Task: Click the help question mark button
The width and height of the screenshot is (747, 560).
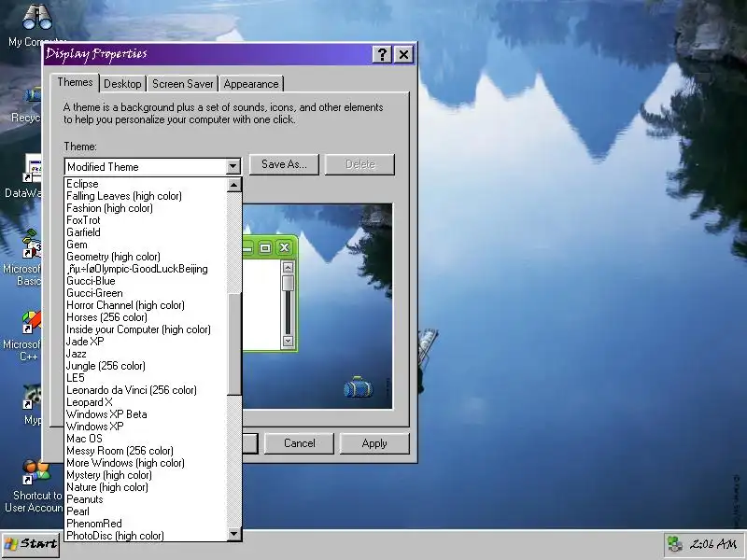Action: 382,54
